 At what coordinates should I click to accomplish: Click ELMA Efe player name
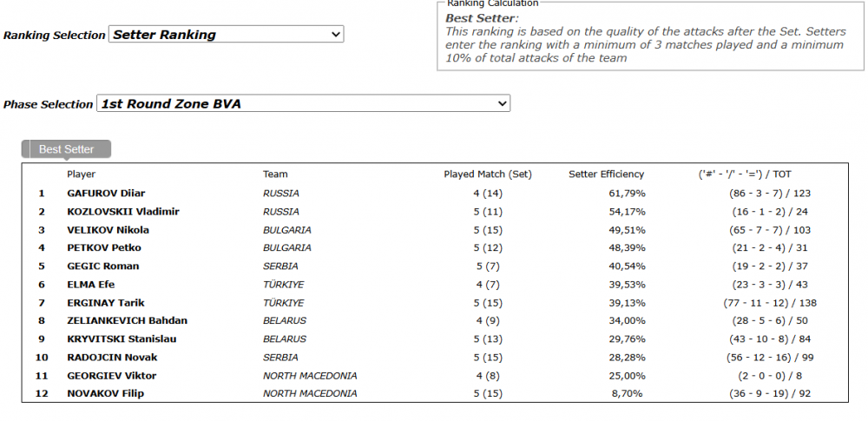(x=91, y=284)
